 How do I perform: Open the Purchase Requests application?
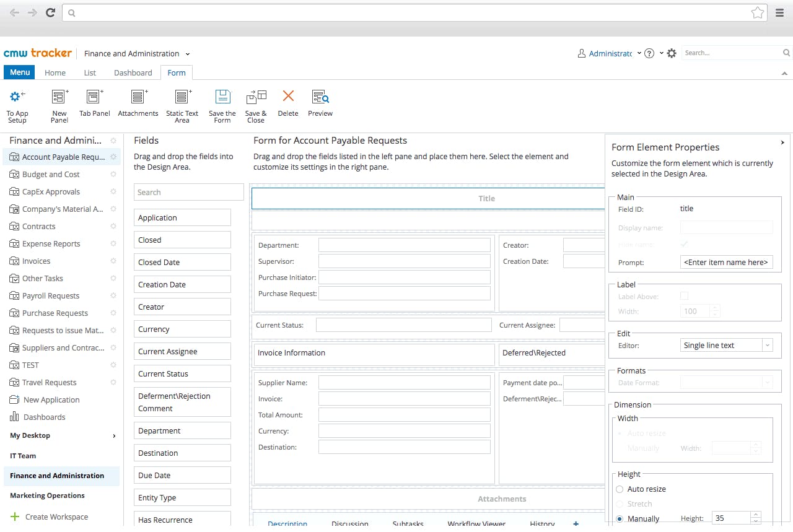(x=55, y=313)
